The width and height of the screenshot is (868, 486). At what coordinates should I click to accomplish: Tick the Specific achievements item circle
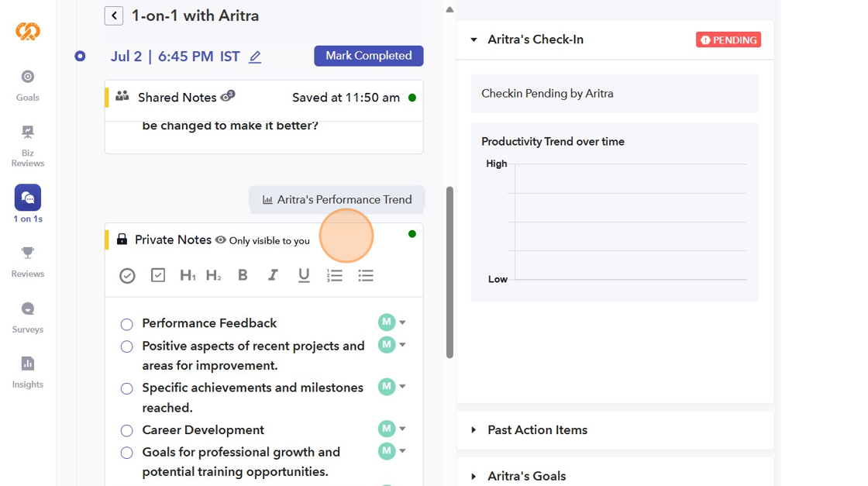click(127, 388)
